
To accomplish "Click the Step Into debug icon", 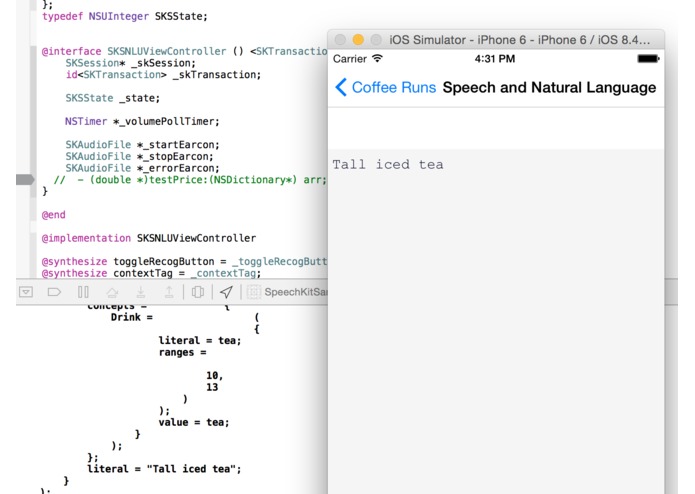I will [141, 292].
